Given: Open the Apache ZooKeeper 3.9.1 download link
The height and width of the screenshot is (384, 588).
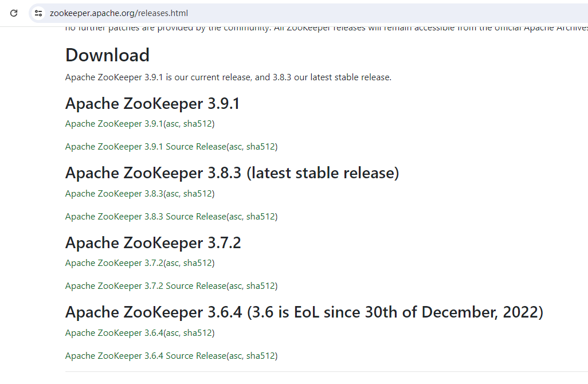Looking at the screenshot, I should click(114, 124).
